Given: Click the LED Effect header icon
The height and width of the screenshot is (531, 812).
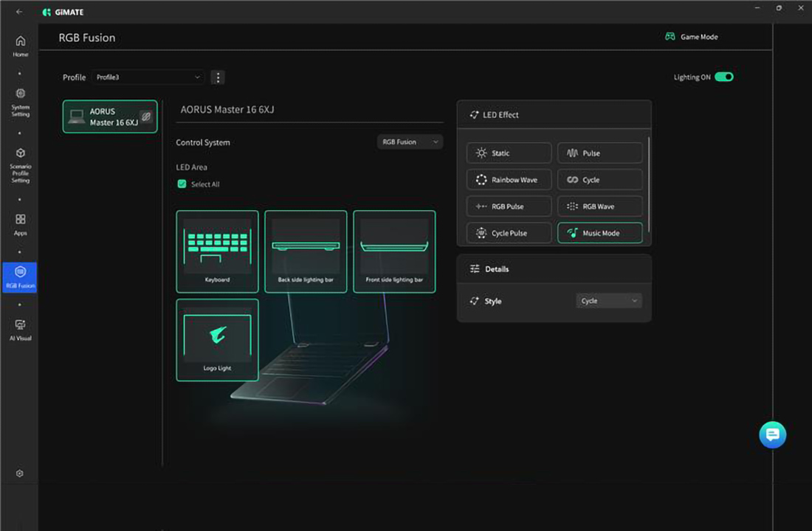Looking at the screenshot, I should (x=474, y=114).
